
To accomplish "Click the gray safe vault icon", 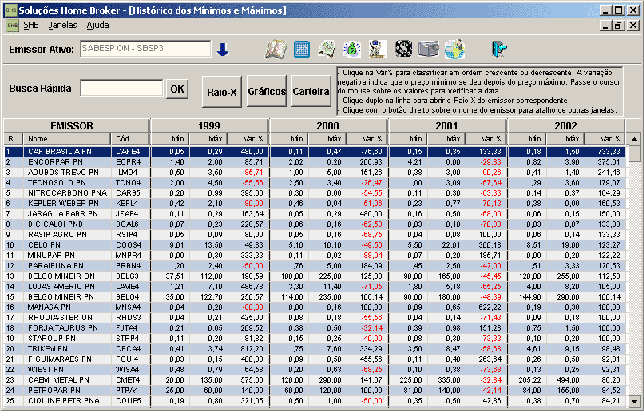I will coord(428,49).
